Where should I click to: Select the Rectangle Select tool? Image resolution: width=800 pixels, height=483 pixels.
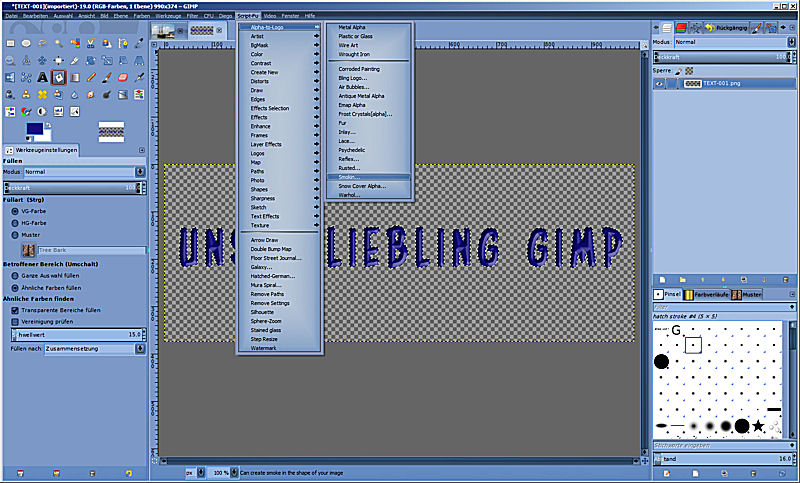[10, 44]
